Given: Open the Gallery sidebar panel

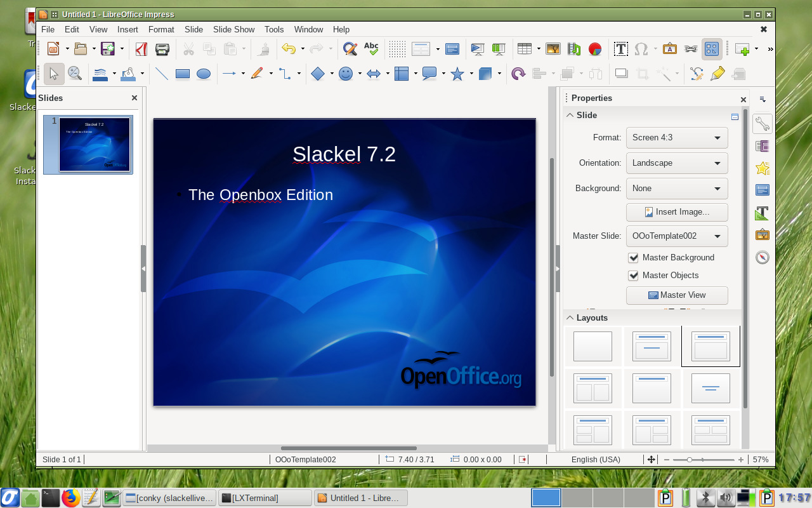Looking at the screenshot, I should click(762, 234).
